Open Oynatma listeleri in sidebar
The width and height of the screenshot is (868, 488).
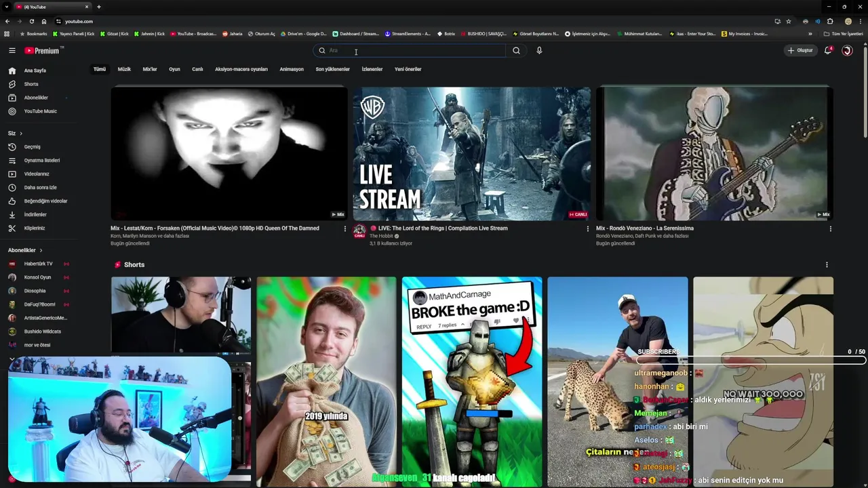click(42, 161)
